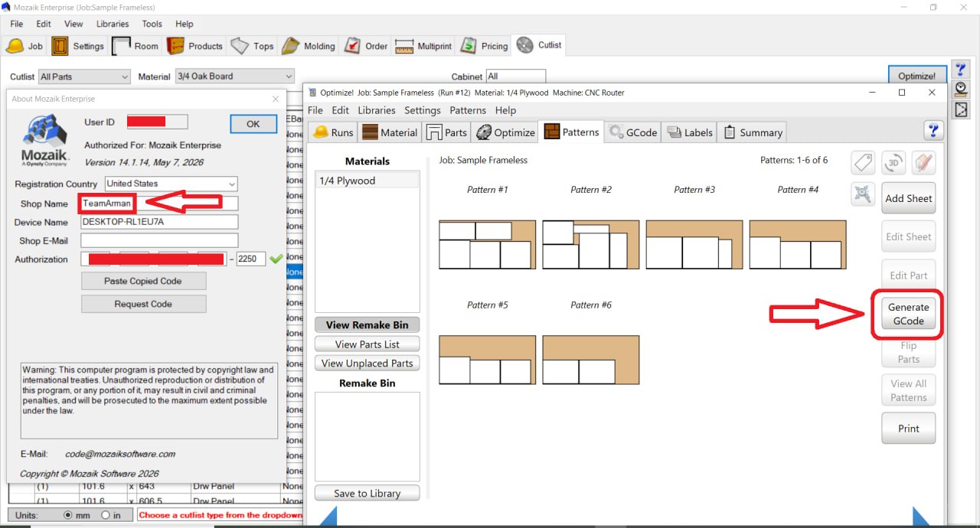
Task: Click the Print button
Action: pos(909,429)
